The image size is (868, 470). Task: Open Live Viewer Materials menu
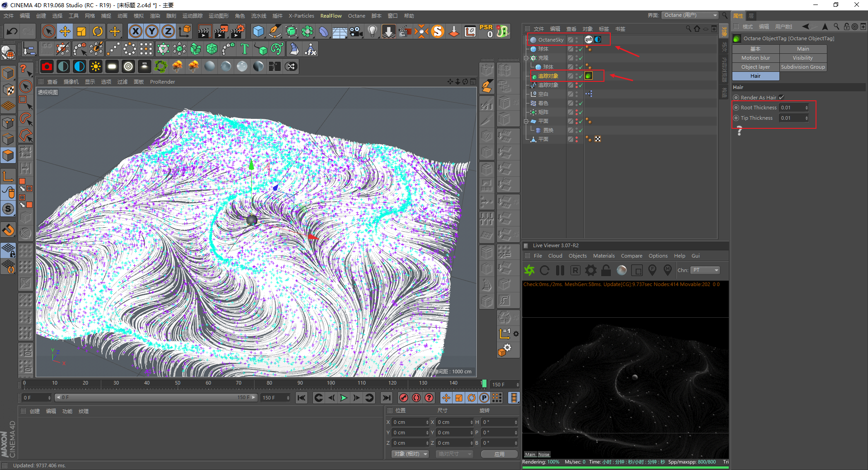(x=604, y=256)
